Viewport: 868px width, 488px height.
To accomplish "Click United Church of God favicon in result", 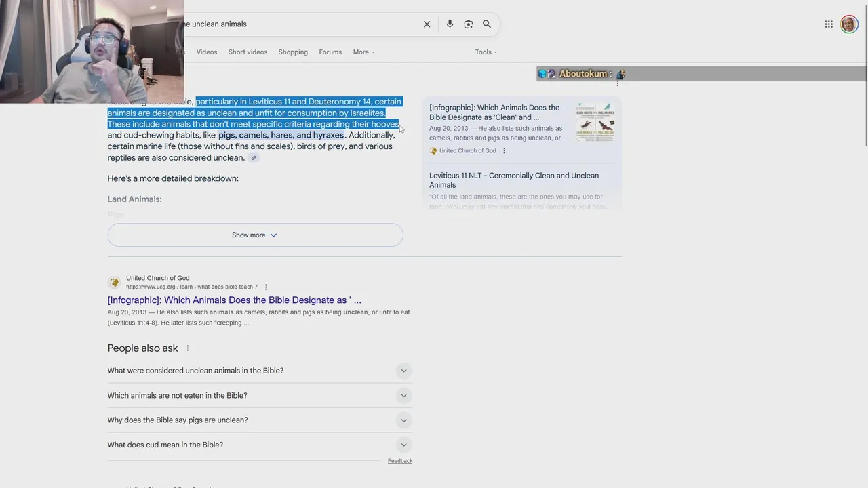I will coord(114,282).
